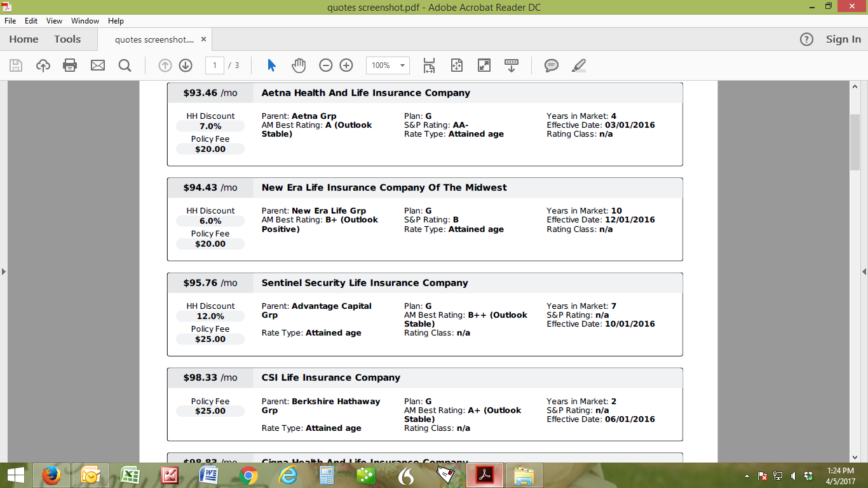Image resolution: width=868 pixels, height=488 pixels.
Task: Open Google Chrome from the taskbar
Action: pyautogui.click(x=248, y=475)
